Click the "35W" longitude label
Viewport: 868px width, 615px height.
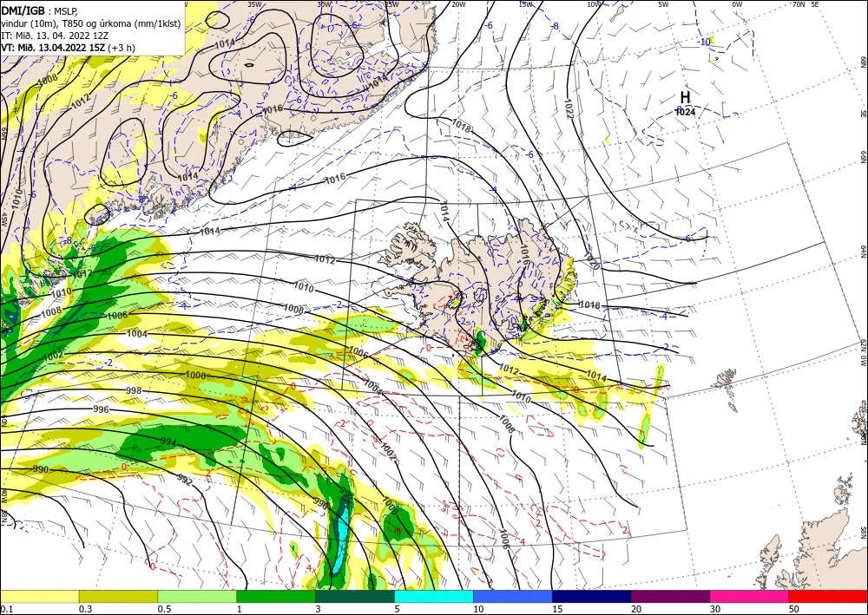point(254,4)
